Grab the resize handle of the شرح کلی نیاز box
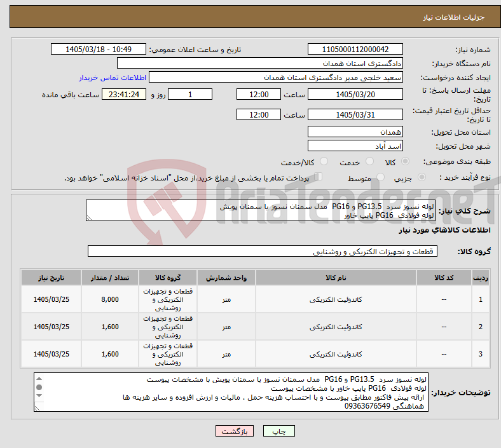The width and height of the screenshot is (501, 448). 89,218
